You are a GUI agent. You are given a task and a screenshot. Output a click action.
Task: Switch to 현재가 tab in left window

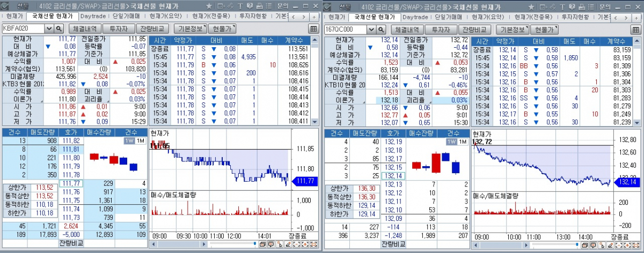pyautogui.click(x=14, y=16)
